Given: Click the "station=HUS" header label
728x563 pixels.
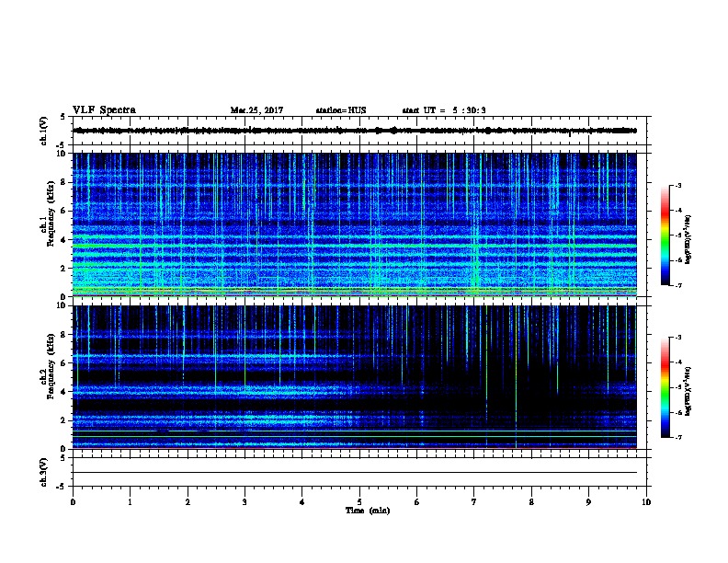Looking at the screenshot, I should [341, 110].
